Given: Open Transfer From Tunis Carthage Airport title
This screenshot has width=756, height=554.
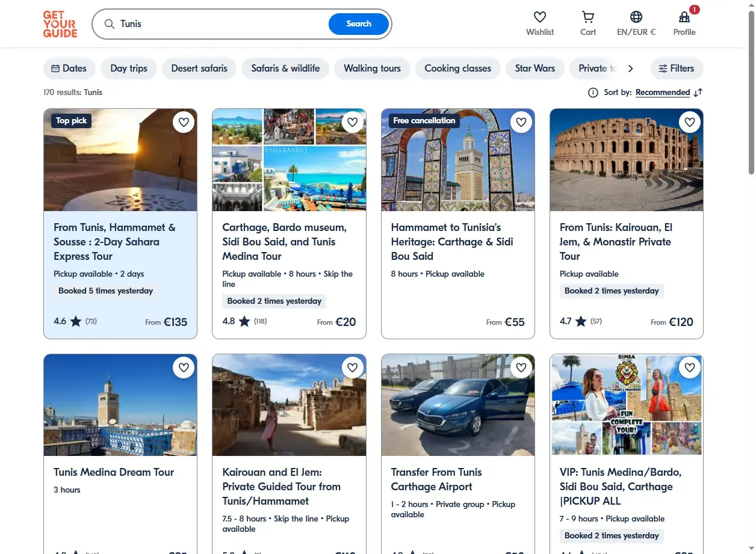Looking at the screenshot, I should coord(436,479).
